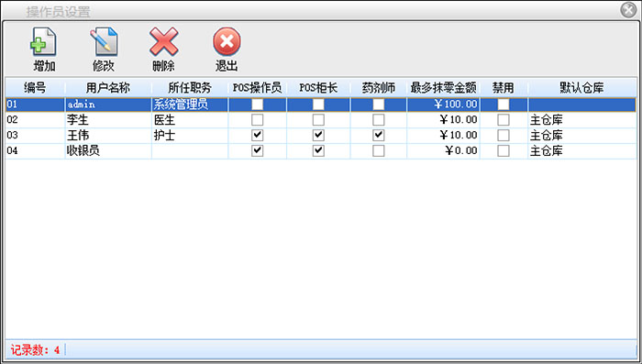Uncheck 药剂师 for 王伟

pyautogui.click(x=378, y=135)
